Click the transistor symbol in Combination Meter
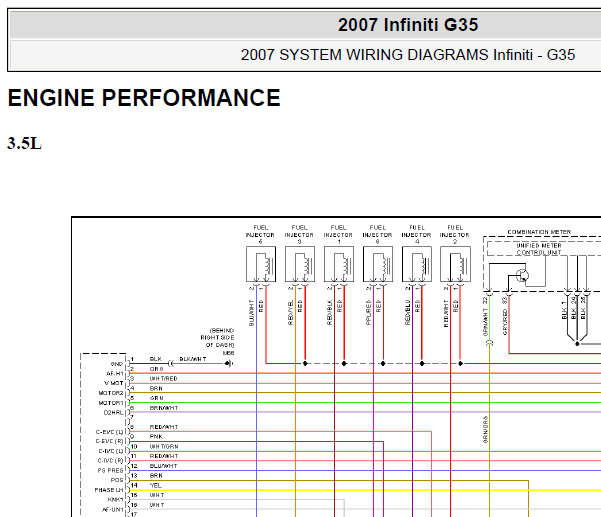Screen dimensions: 601x517 tap(522, 275)
